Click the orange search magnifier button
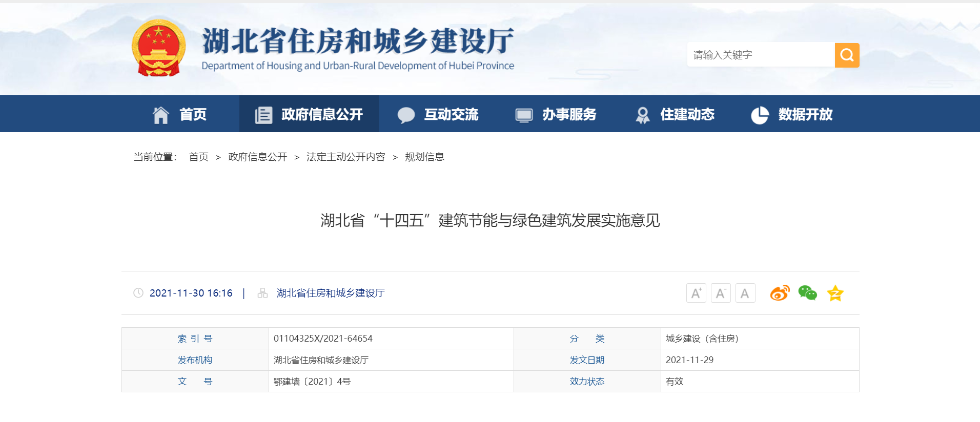980x422 pixels. pyautogui.click(x=847, y=55)
